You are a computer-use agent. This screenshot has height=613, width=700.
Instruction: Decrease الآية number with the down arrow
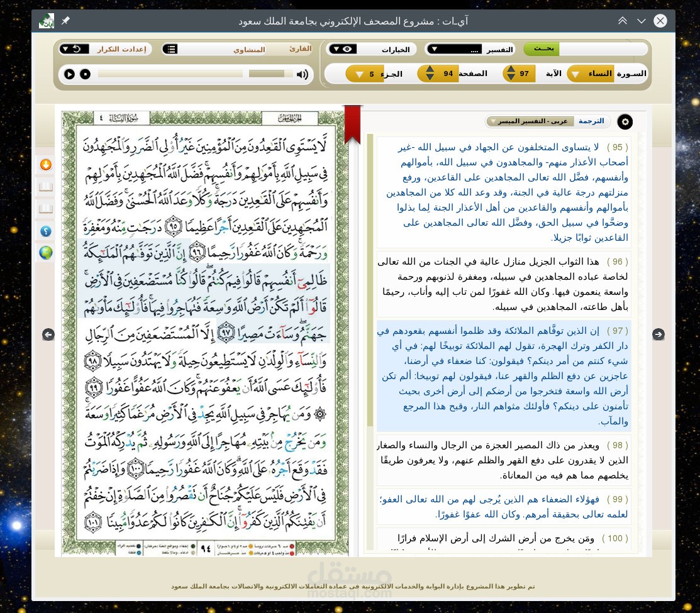[511, 77]
